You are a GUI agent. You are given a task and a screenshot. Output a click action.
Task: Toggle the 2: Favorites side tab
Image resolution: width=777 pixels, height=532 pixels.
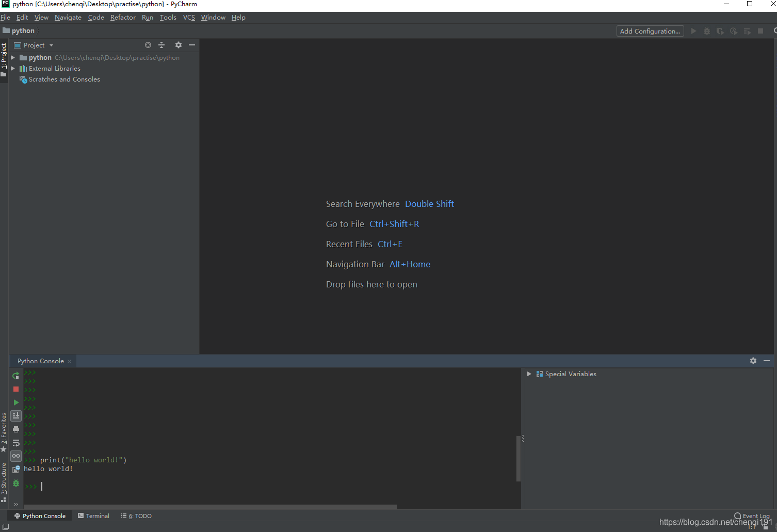(x=4, y=433)
